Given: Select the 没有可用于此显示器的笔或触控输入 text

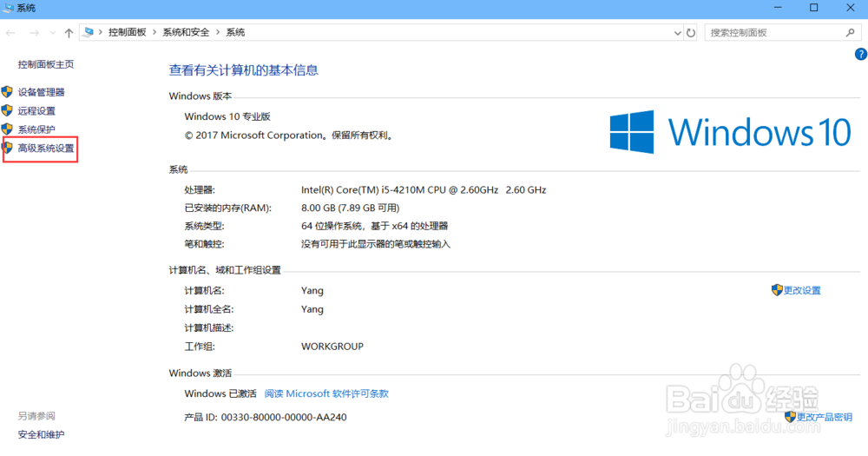Looking at the screenshot, I should pyautogui.click(x=376, y=244).
